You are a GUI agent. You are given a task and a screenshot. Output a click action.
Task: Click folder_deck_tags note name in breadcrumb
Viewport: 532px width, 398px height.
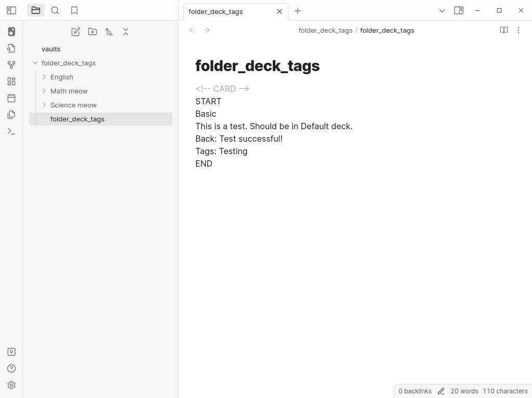[387, 31]
